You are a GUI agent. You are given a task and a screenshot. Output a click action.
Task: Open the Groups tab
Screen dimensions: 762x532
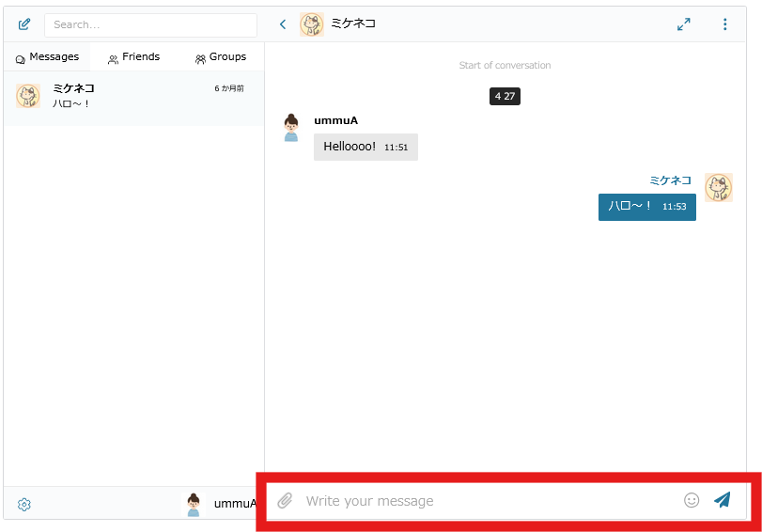click(220, 57)
